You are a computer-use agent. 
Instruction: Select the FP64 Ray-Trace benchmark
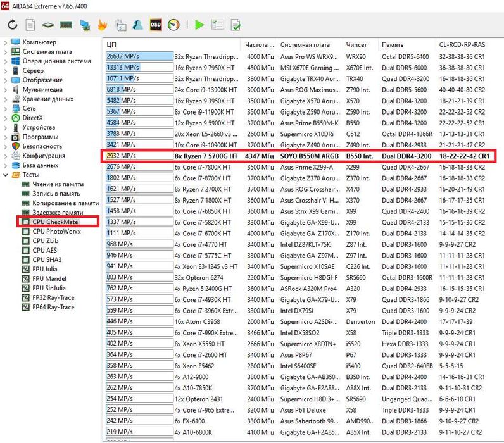(53, 307)
